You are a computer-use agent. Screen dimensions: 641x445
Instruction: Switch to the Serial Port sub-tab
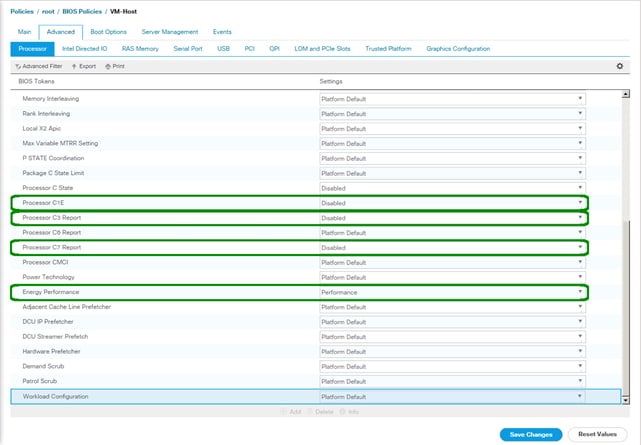pos(188,49)
